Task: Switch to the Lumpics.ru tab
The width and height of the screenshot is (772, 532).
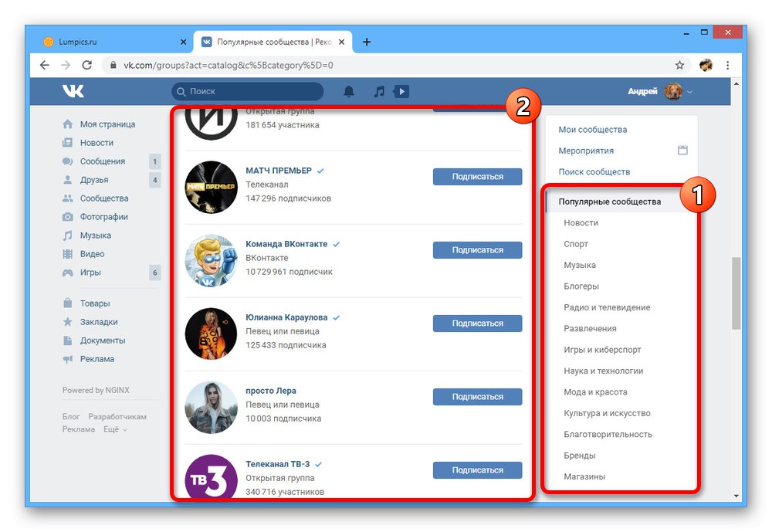Action: click(115, 42)
